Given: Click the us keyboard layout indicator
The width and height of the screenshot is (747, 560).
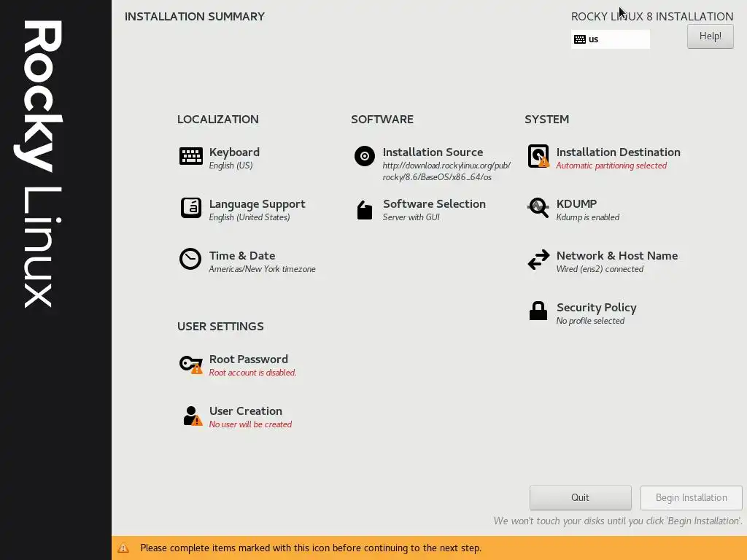Looking at the screenshot, I should 611,39.
